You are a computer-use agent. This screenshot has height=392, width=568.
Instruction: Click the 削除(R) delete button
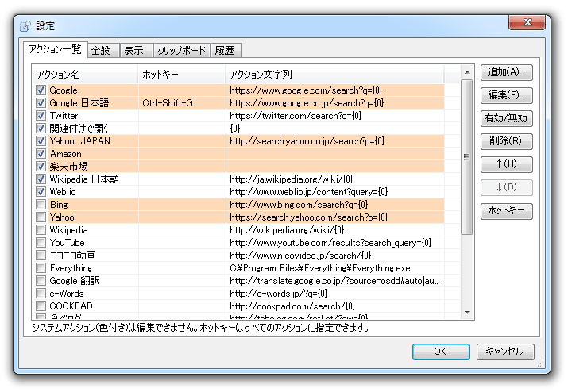506,141
